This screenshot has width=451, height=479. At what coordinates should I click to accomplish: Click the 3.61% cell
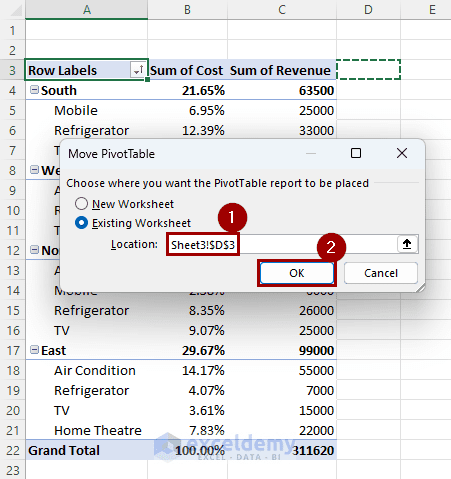click(188, 410)
